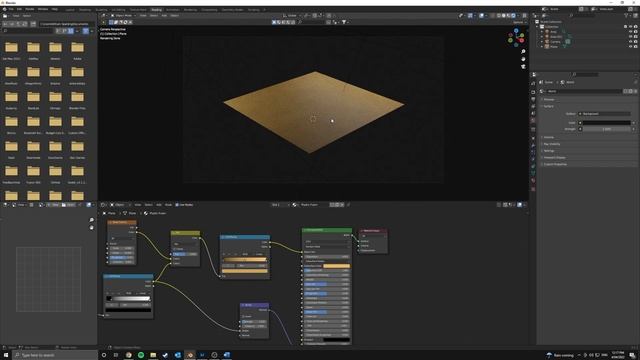Open the transform orientation Global dropdown
Viewport: 640px width, 360px height.
(291, 16)
